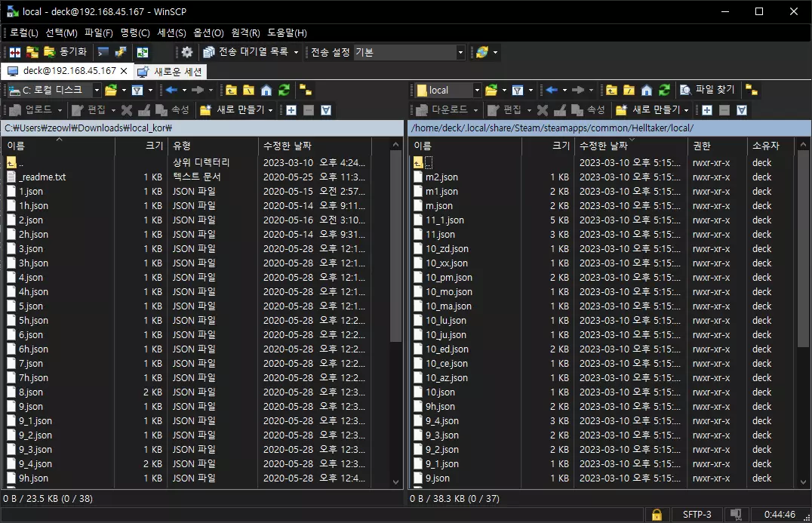Screen dimensions: 812x523
Task: Sort remote panel by 수정한 날짜 column header
Action: [631, 146]
